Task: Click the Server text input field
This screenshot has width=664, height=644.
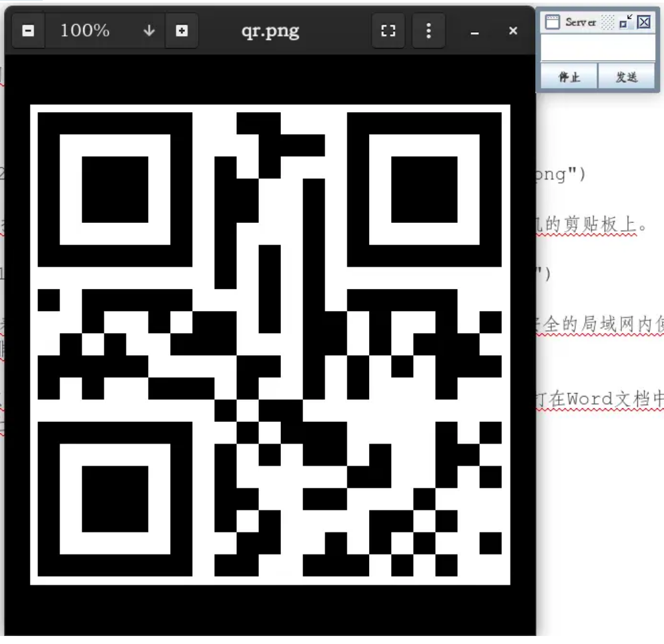Action: [598, 48]
